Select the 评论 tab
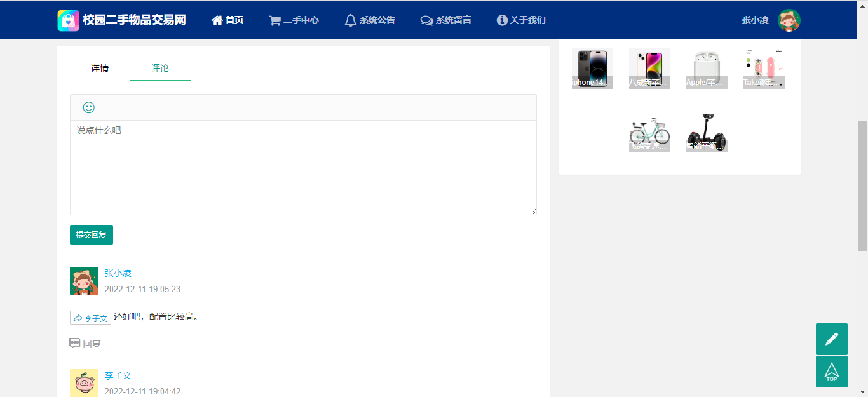 (160, 68)
